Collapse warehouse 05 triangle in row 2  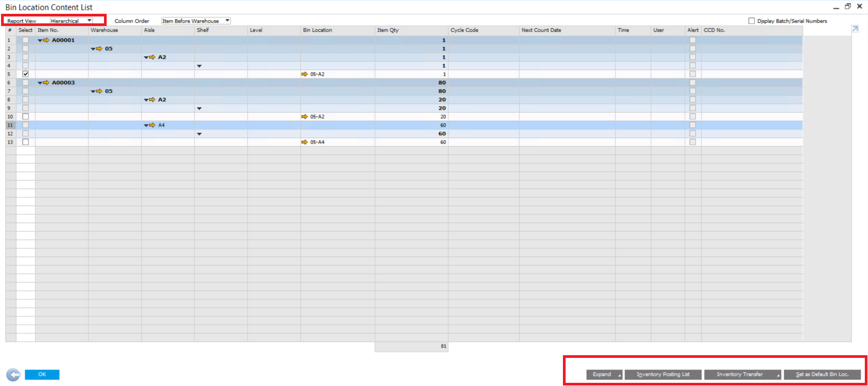click(93, 49)
